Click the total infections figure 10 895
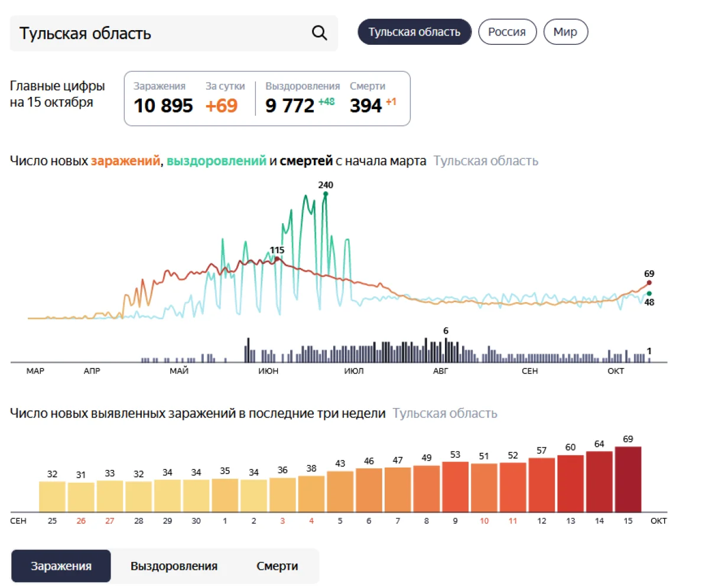This screenshot has height=588, width=709. coord(163,106)
